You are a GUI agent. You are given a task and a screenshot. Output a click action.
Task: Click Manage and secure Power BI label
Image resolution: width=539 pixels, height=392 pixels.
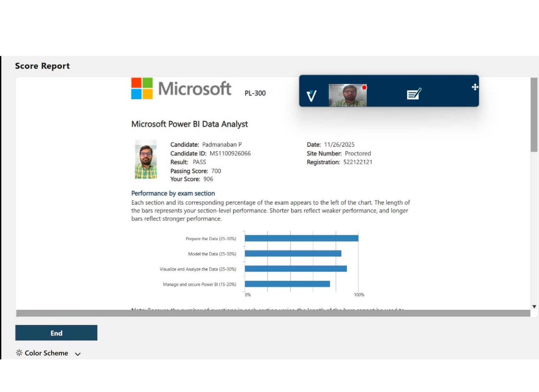pyautogui.click(x=199, y=285)
